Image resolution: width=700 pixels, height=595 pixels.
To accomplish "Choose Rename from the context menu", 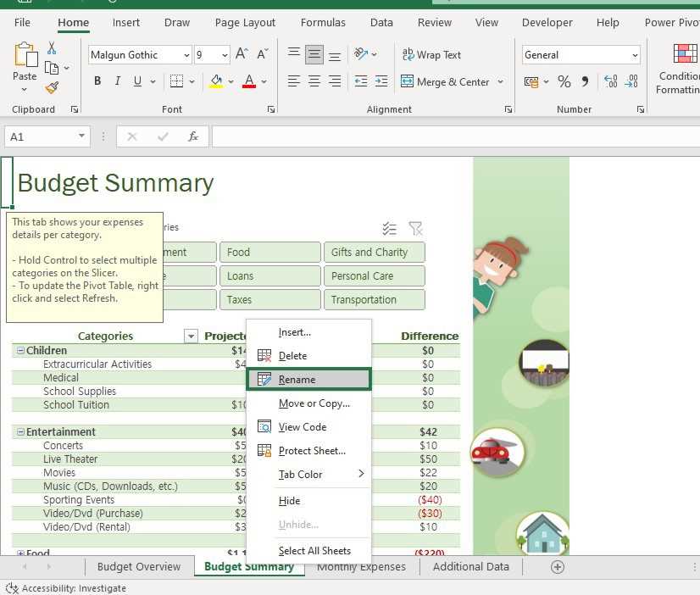I will coord(308,380).
